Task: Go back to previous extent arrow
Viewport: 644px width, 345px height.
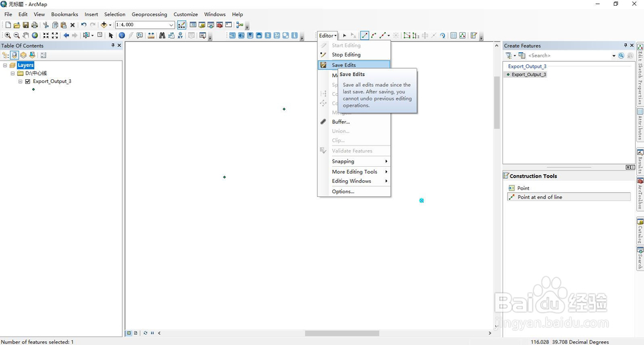Action: click(66, 35)
